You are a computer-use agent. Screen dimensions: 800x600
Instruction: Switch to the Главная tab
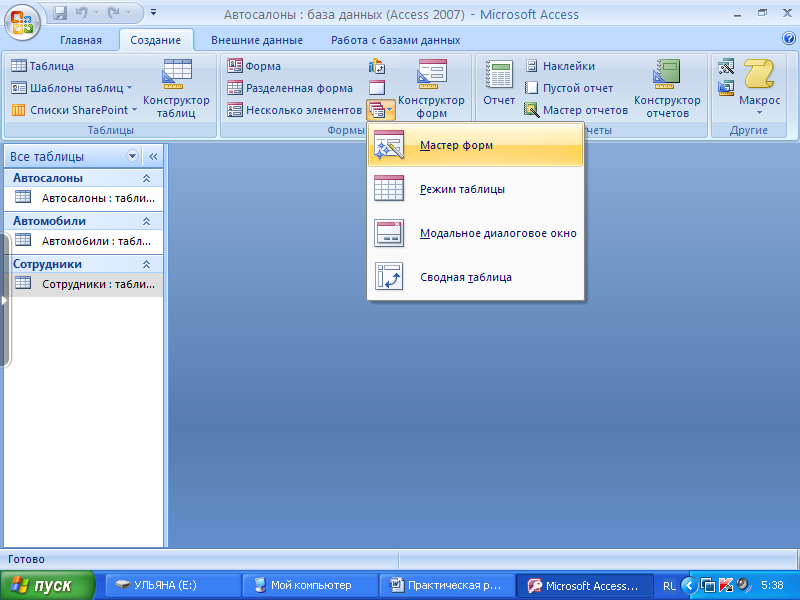[x=81, y=40]
